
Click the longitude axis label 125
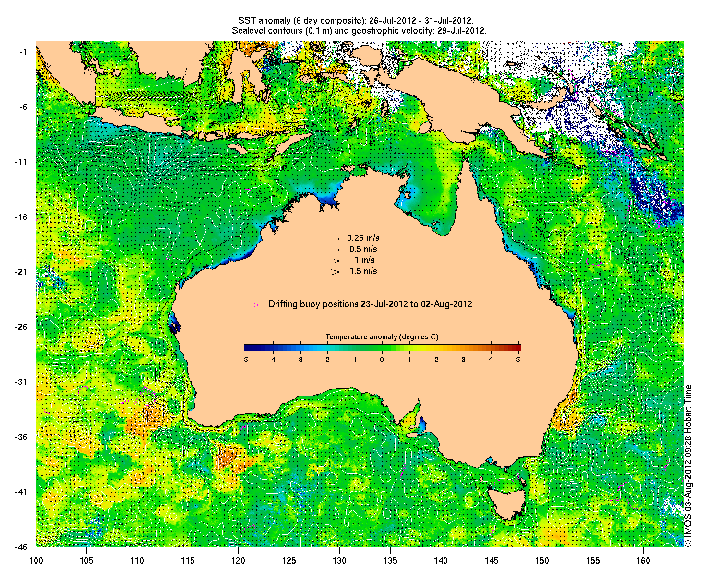point(289,560)
